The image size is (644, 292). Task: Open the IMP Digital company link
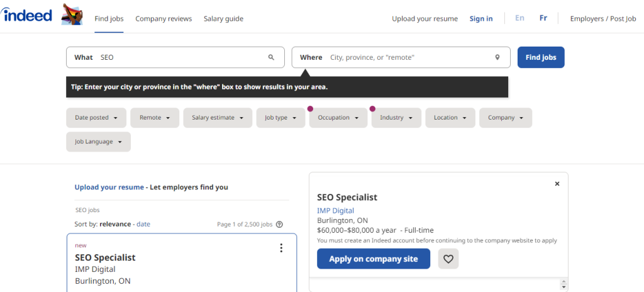[x=336, y=211]
